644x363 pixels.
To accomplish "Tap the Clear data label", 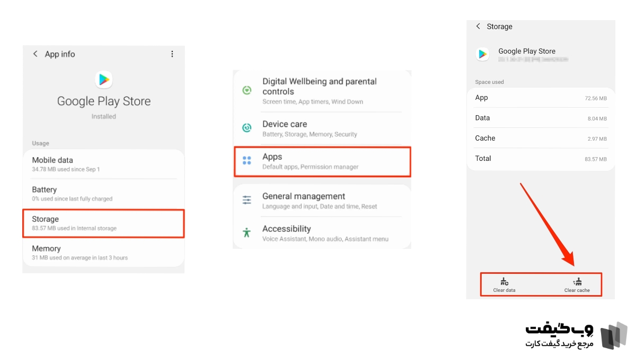I will point(504,290).
